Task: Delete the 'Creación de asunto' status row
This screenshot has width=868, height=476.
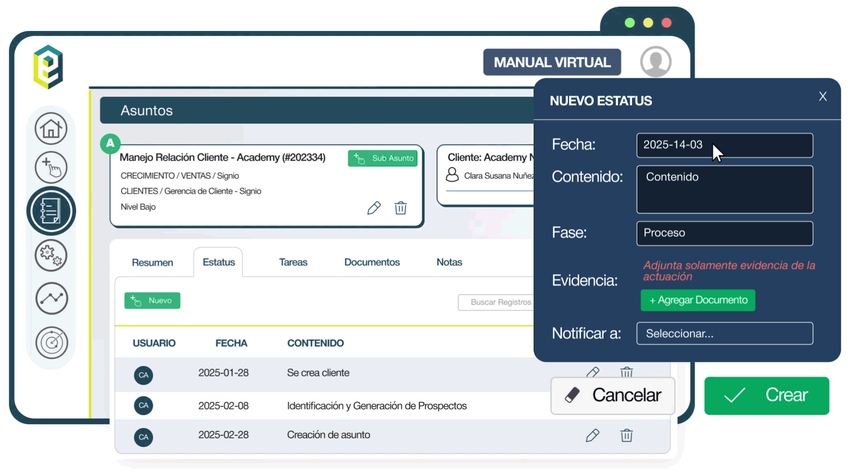Action: click(x=626, y=435)
